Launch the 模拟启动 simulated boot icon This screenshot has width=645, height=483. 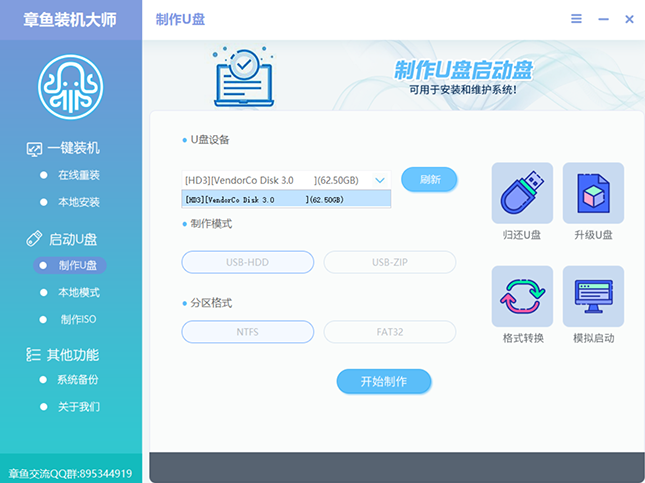click(592, 296)
